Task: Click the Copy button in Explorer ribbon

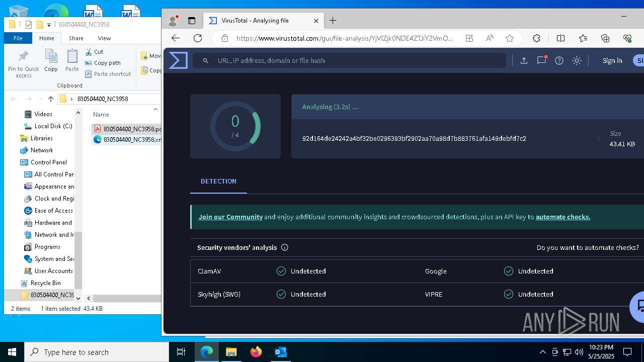Action: pos(51,60)
